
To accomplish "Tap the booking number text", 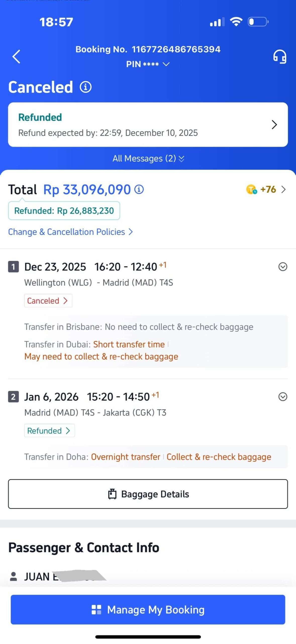I will (148, 49).
